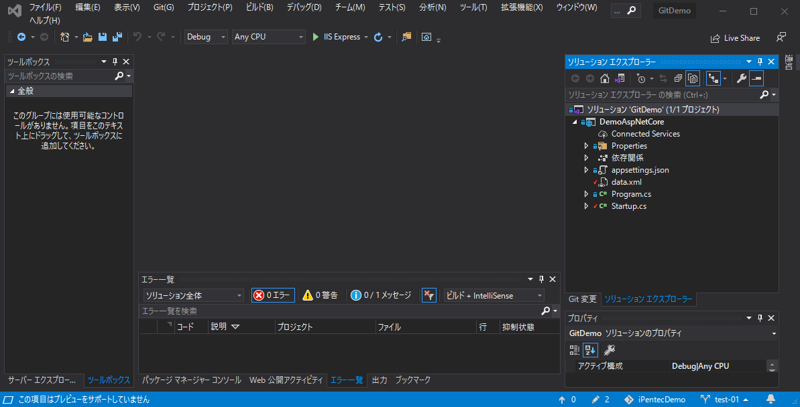Expand the Properties folder node

click(x=586, y=146)
